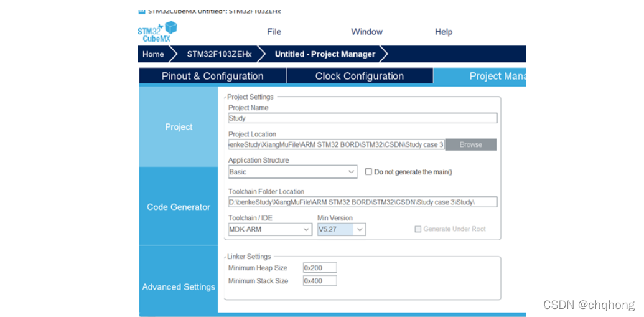Toggle Generate Under Root checkbox
644x317 pixels.
pyautogui.click(x=418, y=229)
